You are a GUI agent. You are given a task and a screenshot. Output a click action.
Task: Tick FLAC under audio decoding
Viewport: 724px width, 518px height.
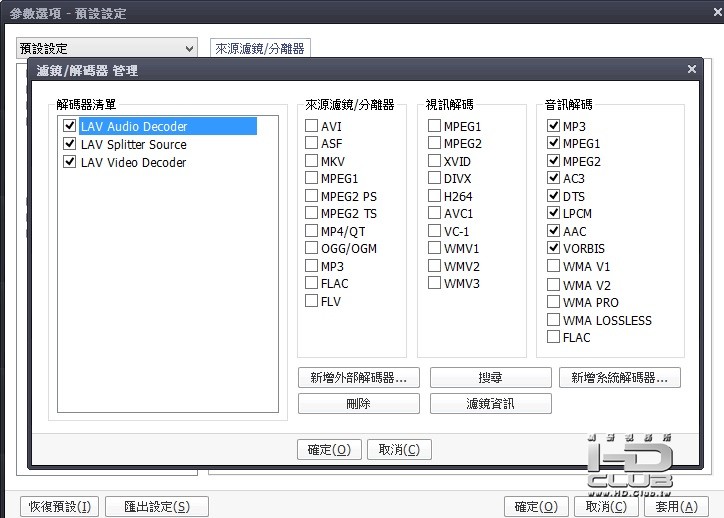[553, 337]
